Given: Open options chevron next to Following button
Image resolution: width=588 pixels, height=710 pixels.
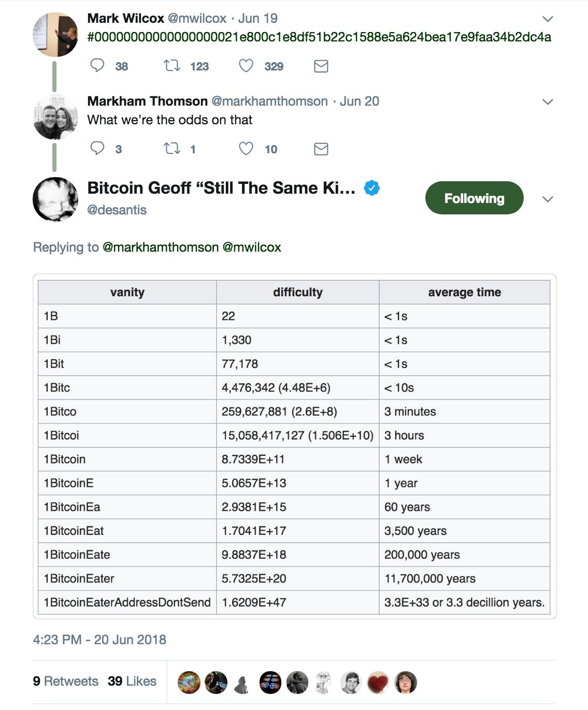Looking at the screenshot, I should (x=548, y=199).
